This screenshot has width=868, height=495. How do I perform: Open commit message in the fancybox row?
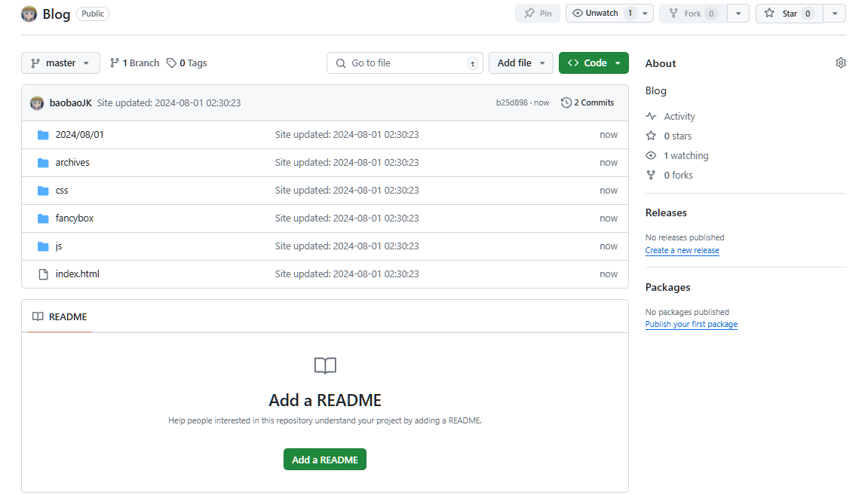point(347,218)
